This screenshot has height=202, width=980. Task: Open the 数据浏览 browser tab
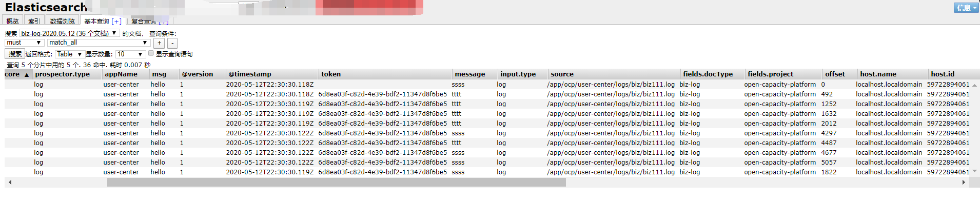(x=63, y=21)
